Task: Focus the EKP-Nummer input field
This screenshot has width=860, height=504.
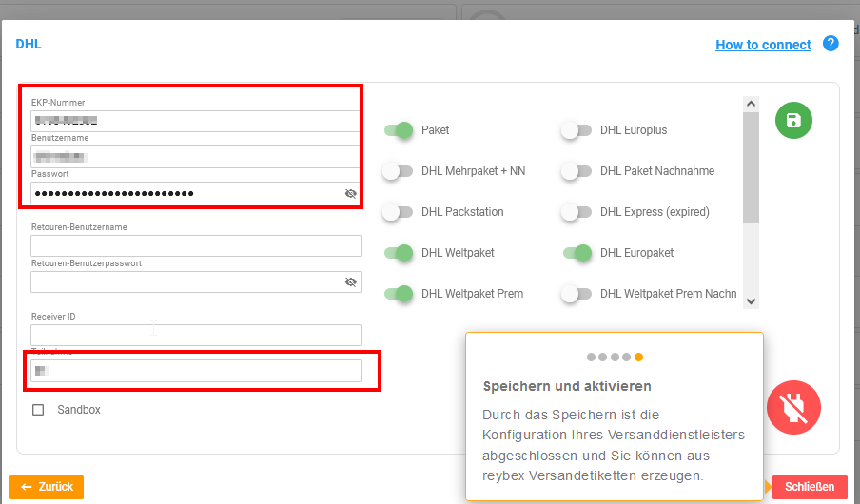Action: coord(195,121)
